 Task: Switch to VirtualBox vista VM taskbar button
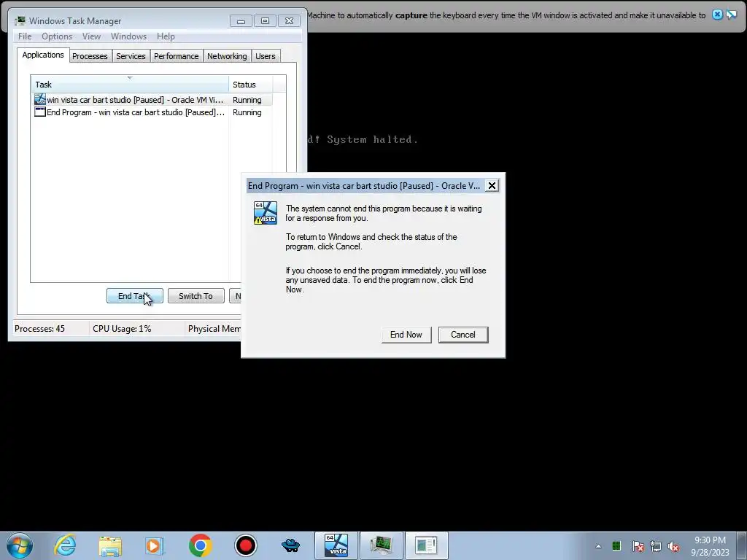point(336,545)
